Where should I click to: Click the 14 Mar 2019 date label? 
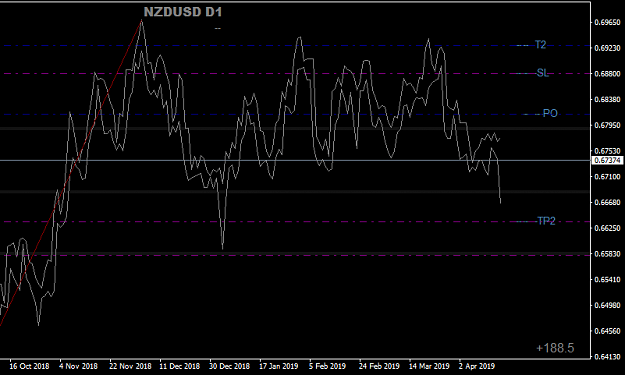tap(429, 366)
